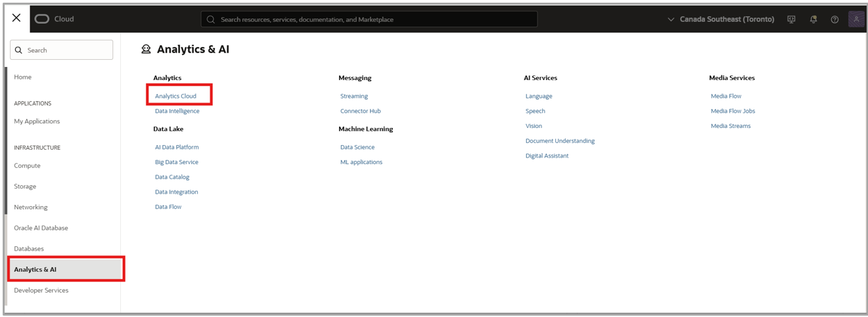
Task: Select Developer Services in sidebar
Action: click(x=41, y=290)
